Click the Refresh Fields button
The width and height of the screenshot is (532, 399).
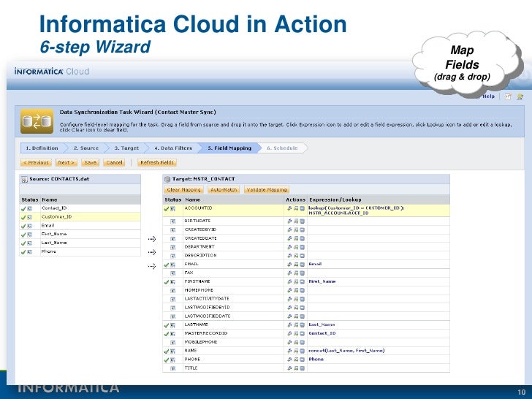(x=157, y=163)
